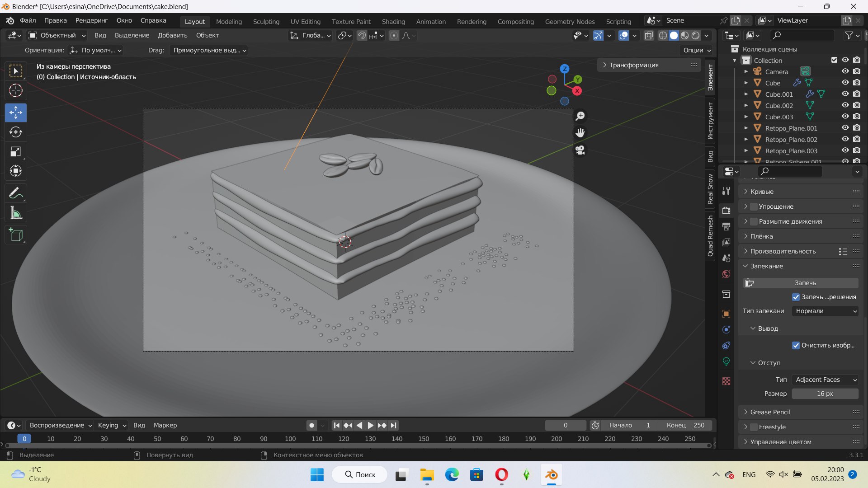Expand the Трансформация panel
This screenshot has width=868, height=488.
tap(649, 65)
